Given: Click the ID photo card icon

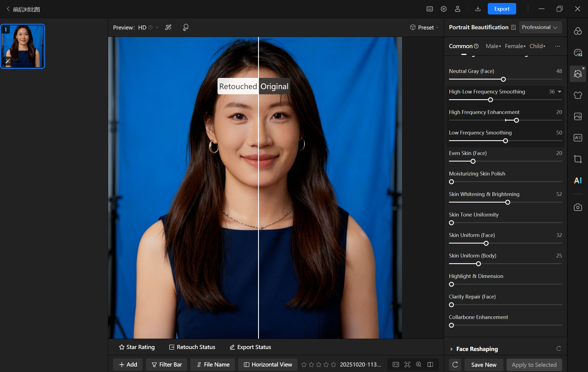Looking at the screenshot, I should [x=578, y=138].
